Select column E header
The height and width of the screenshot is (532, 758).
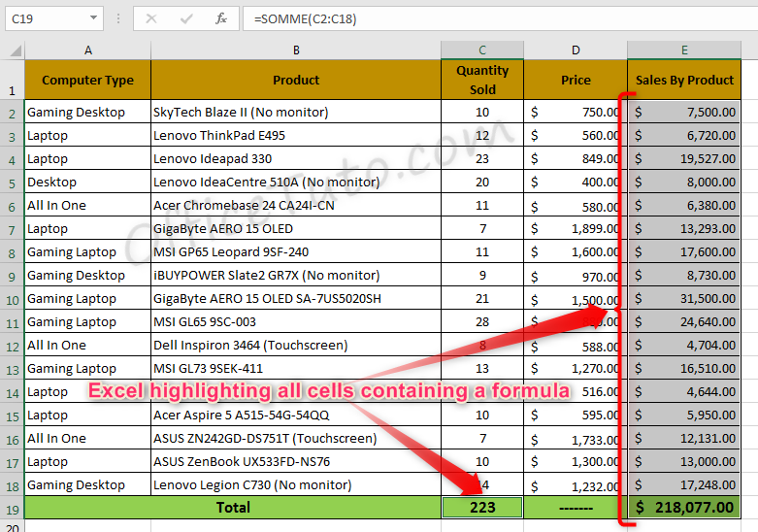(x=684, y=50)
